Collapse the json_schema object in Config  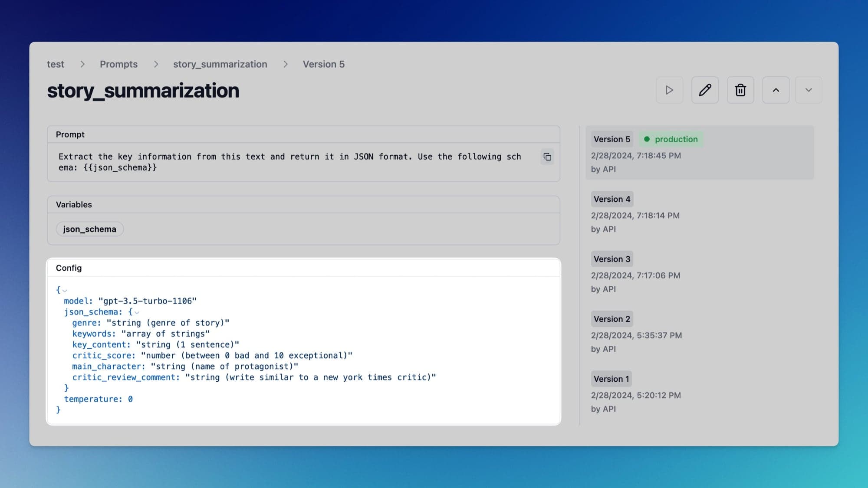(x=137, y=312)
